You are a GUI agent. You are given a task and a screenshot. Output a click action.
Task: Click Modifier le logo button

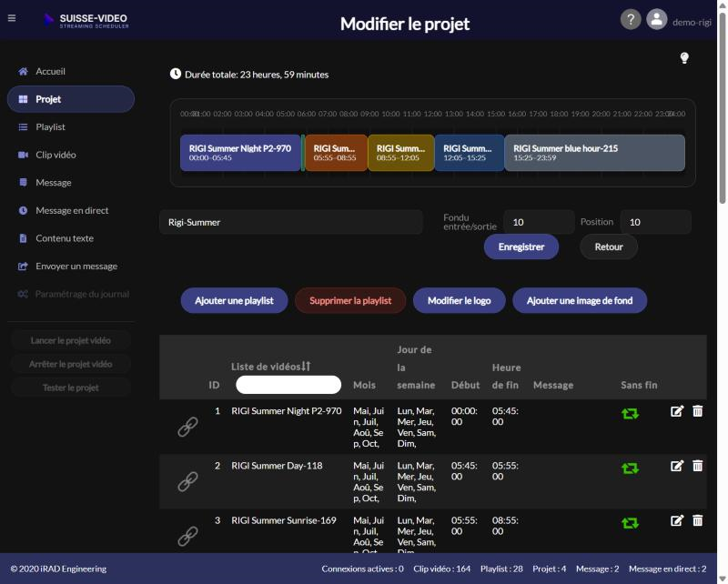click(460, 301)
